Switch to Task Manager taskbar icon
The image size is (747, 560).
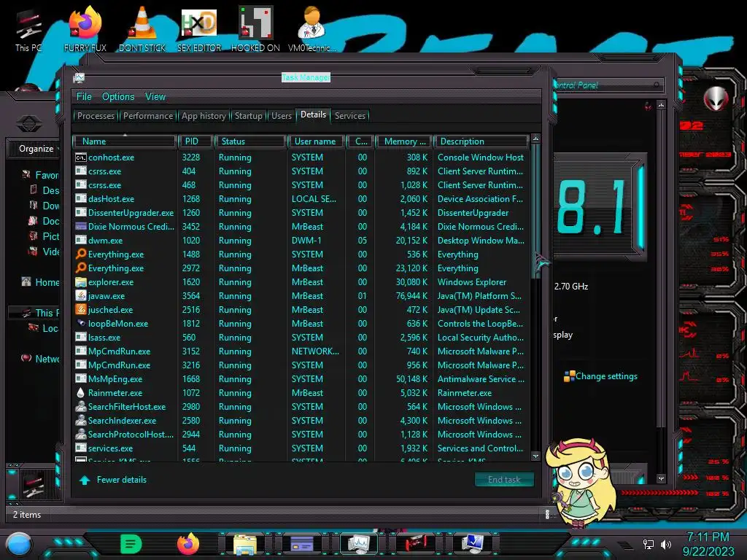(x=358, y=544)
